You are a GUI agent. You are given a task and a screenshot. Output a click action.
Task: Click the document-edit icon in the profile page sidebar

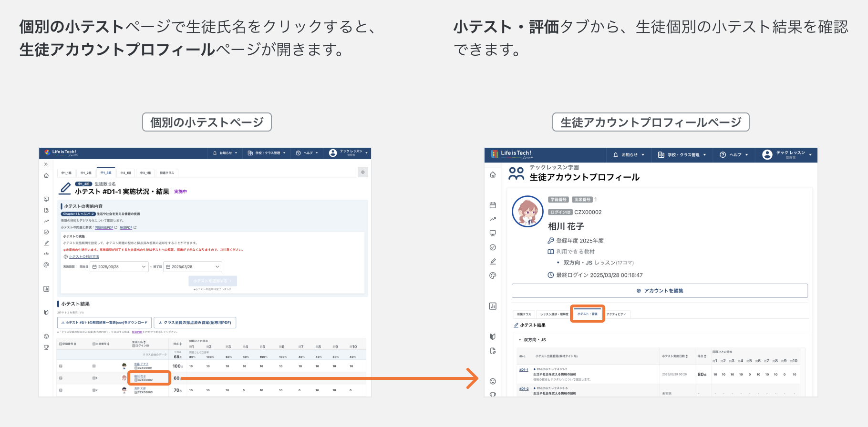(493, 351)
